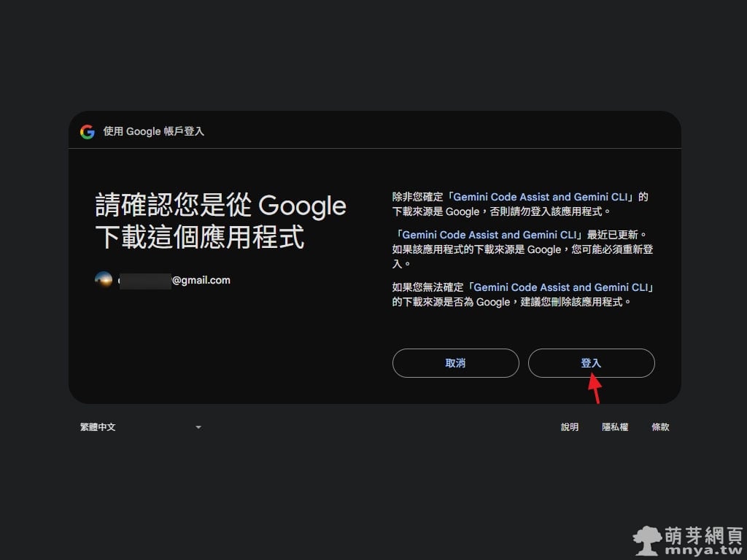
Task: Click the red arrow annotation
Action: click(x=595, y=388)
